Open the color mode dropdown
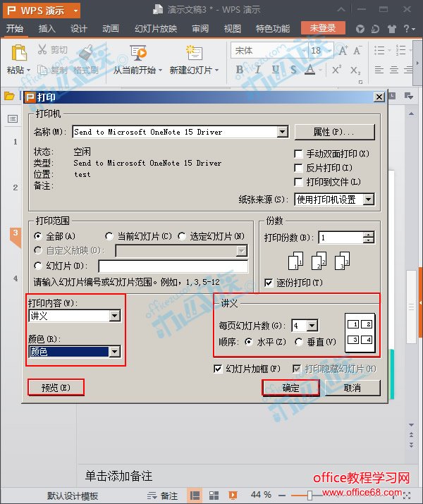Viewport: 423px width, 504px height. click(x=114, y=352)
